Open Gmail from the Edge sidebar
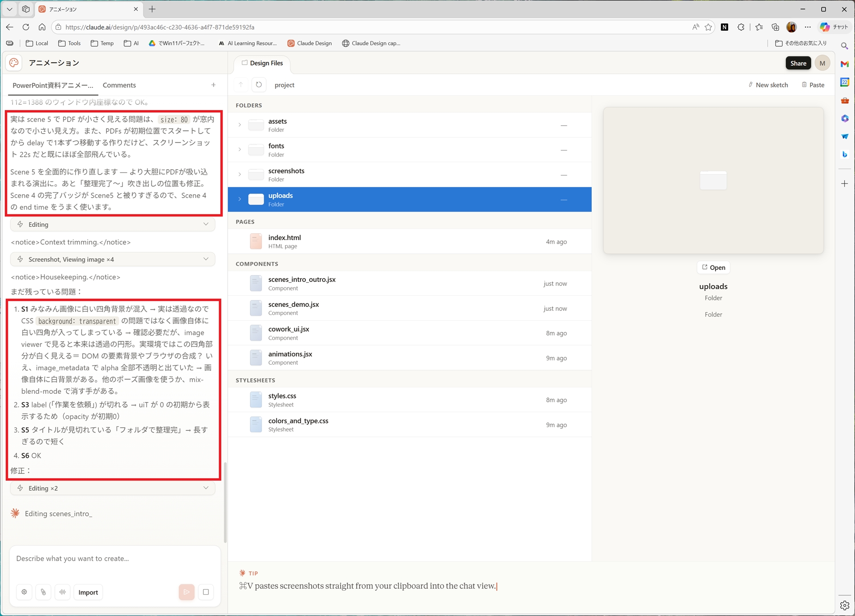 [x=845, y=64]
